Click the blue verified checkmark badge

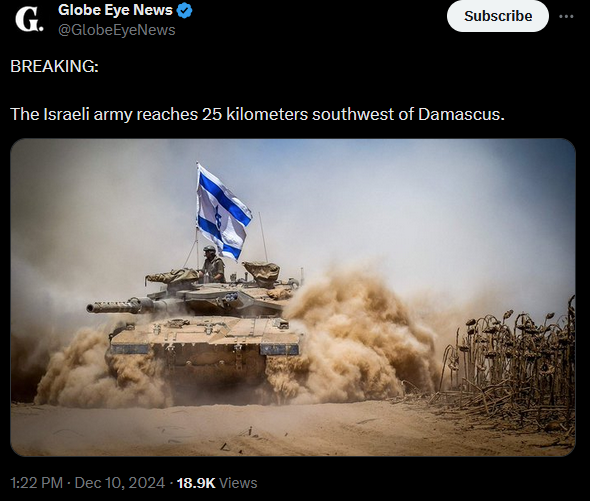pos(185,11)
